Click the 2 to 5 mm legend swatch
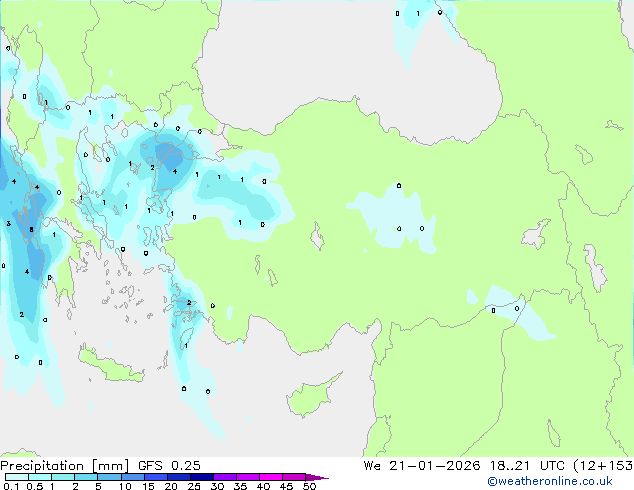634x490 pixels. click(86, 477)
